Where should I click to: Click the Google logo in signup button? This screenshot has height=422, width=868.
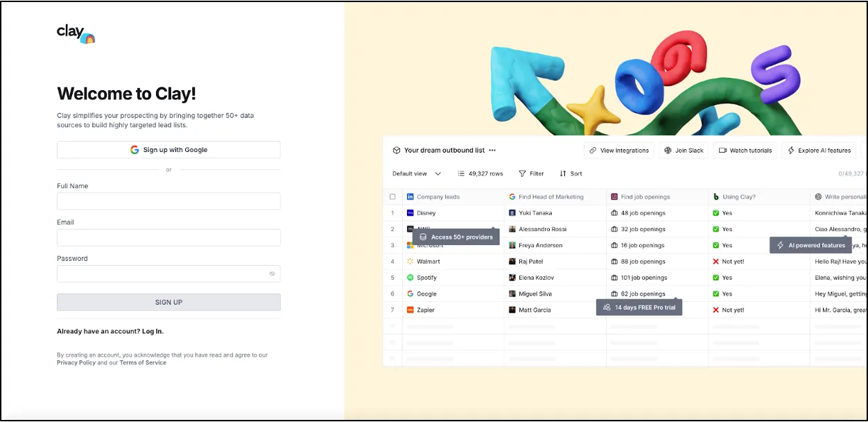(x=134, y=150)
